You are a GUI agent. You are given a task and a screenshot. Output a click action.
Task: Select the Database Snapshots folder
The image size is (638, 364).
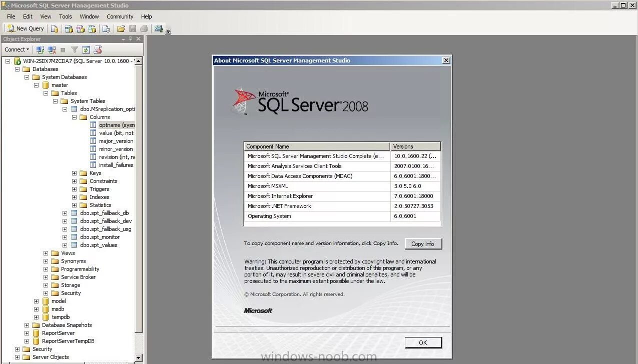point(67,325)
